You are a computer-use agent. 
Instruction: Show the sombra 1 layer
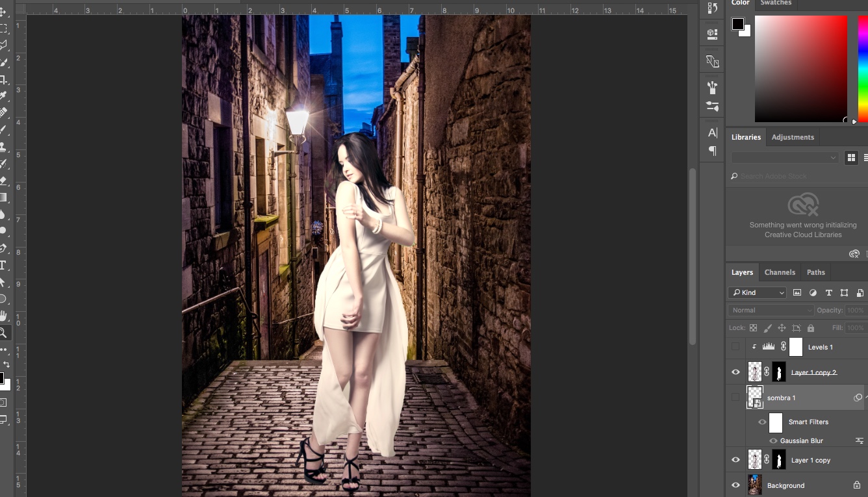tap(735, 397)
